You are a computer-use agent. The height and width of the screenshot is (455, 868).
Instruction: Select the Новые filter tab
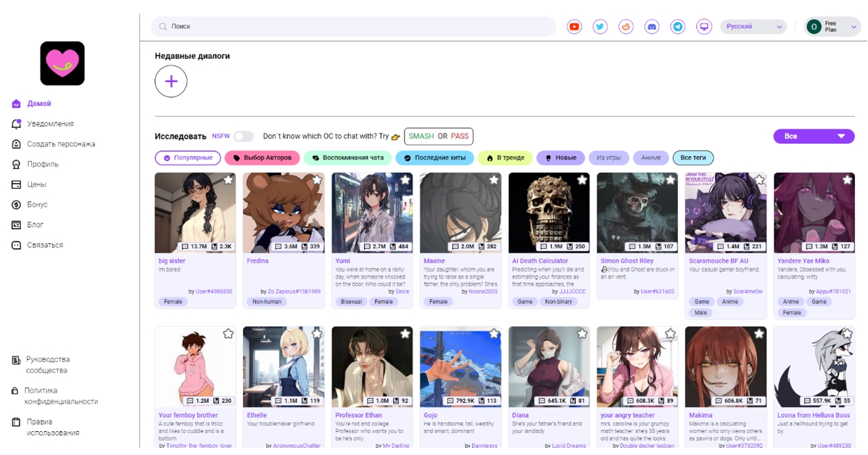point(561,158)
